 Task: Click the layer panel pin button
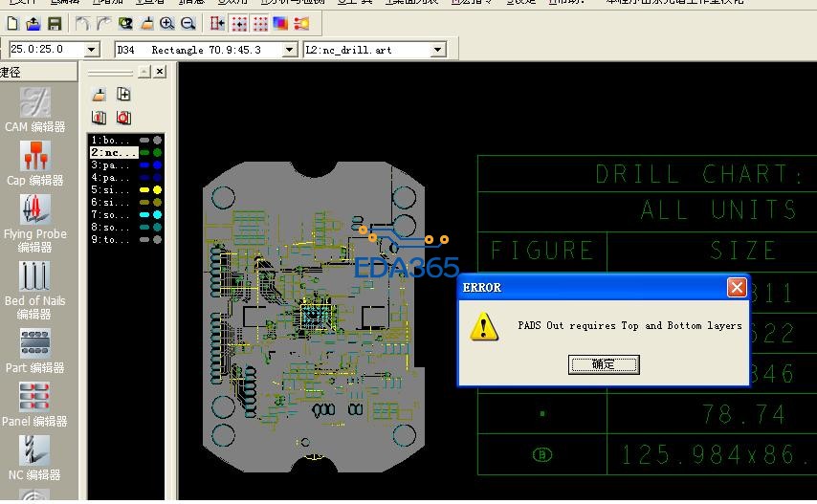[144, 72]
